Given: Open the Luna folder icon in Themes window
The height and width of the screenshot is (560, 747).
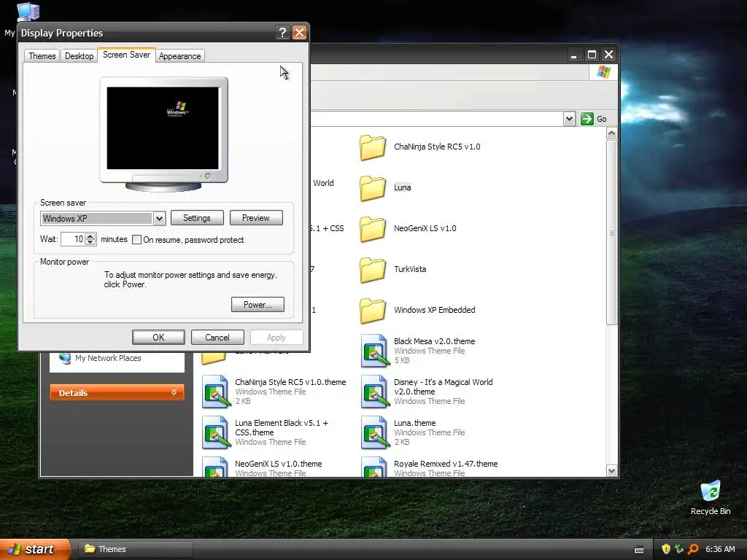Looking at the screenshot, I should point(373,188).
